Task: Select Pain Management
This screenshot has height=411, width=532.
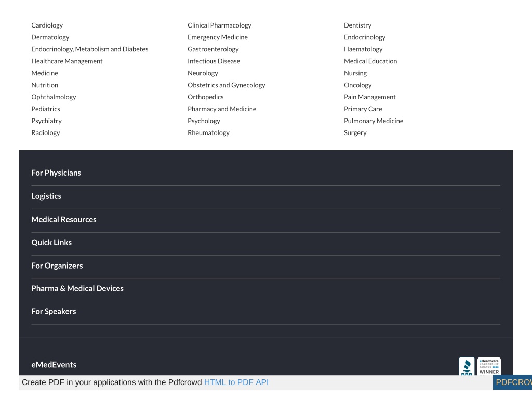Action: 370,97
